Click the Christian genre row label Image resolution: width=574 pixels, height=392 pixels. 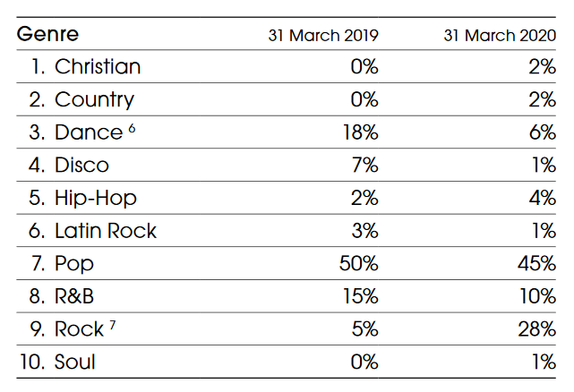click(98, 67)
